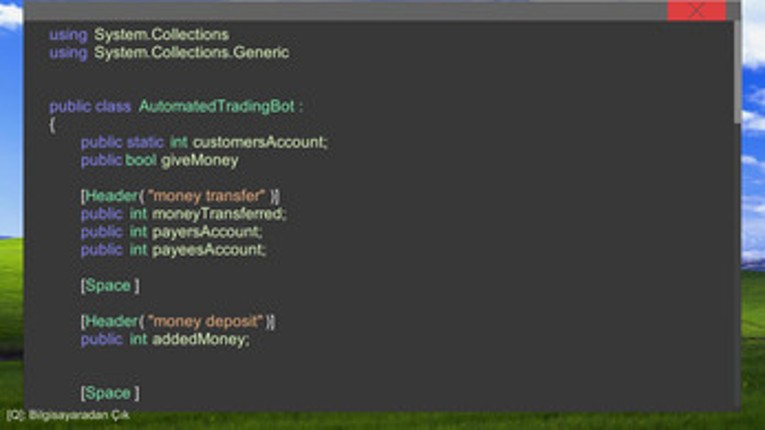Viewport: 765px width, 430px height.
Task: Click the opening curly brace of class
Action: click(x=53, y=125)
